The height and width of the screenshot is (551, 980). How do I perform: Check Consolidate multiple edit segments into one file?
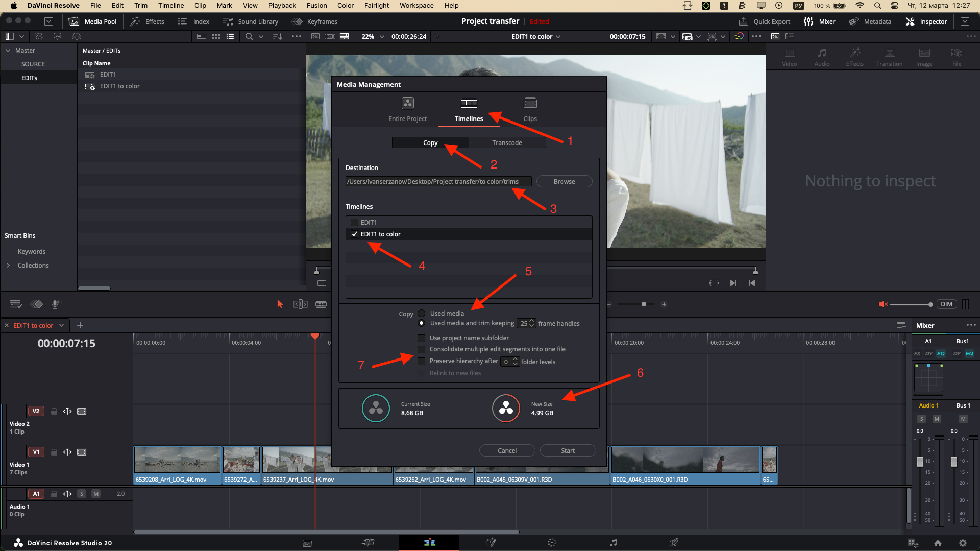click(421, 349)
